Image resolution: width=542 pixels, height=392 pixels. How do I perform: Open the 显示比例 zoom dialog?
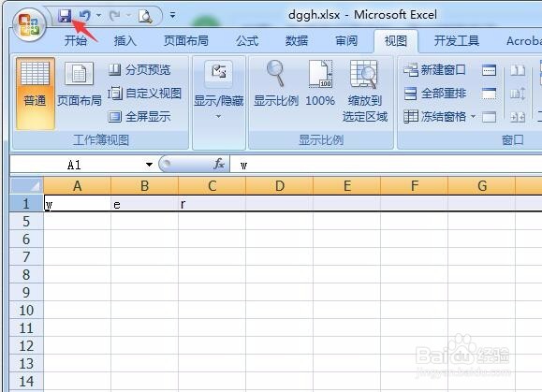point(276,83)
